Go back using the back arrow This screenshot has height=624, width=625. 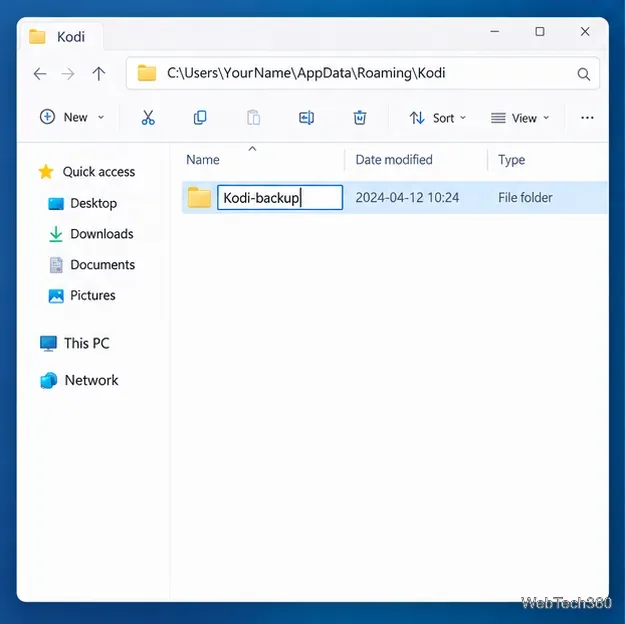40,74
